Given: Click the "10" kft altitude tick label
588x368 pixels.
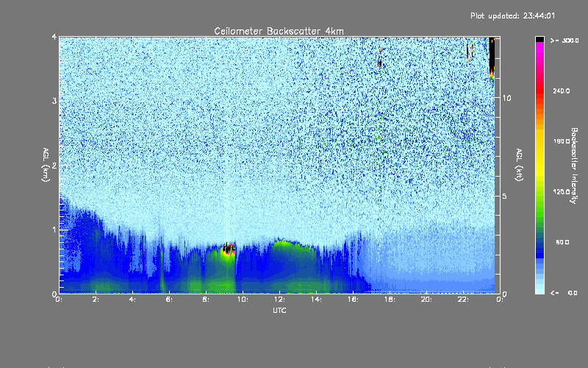Looking at the screenshot, I should click(506, 98).
